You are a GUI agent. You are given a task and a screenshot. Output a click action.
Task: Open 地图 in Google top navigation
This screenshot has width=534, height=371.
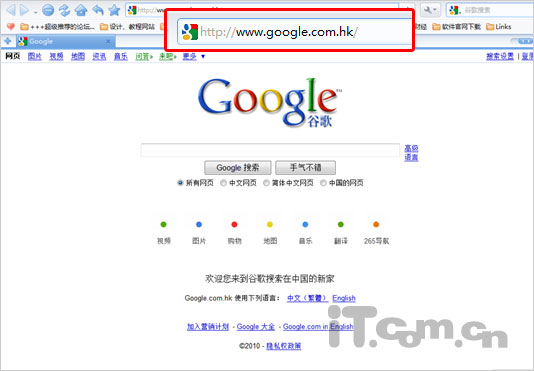[78, 56]
